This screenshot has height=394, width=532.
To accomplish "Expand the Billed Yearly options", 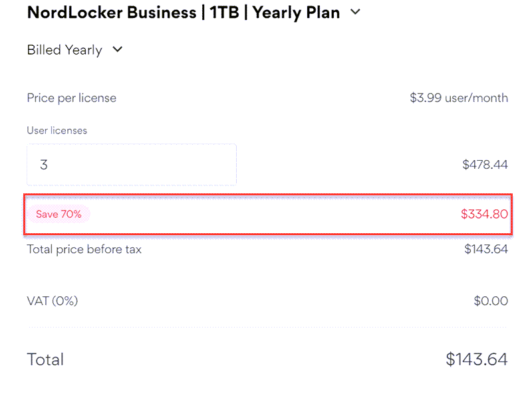I will pos(117,50).
